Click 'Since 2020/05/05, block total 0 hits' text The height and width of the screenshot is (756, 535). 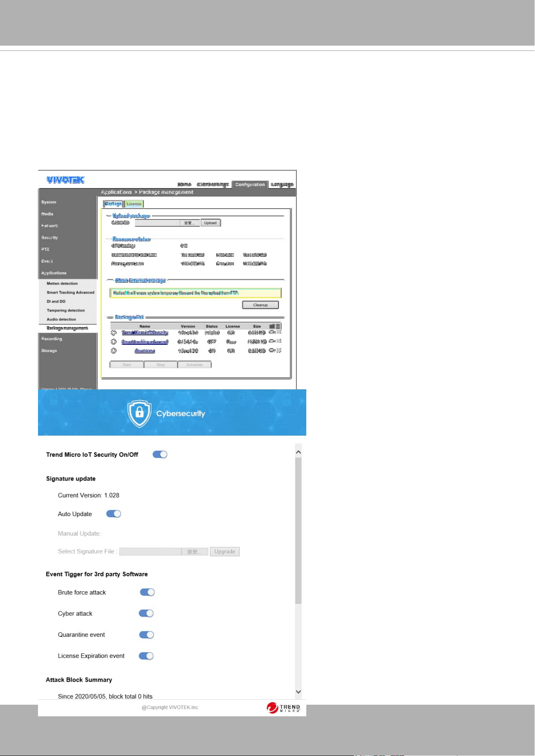pos(105,696)
